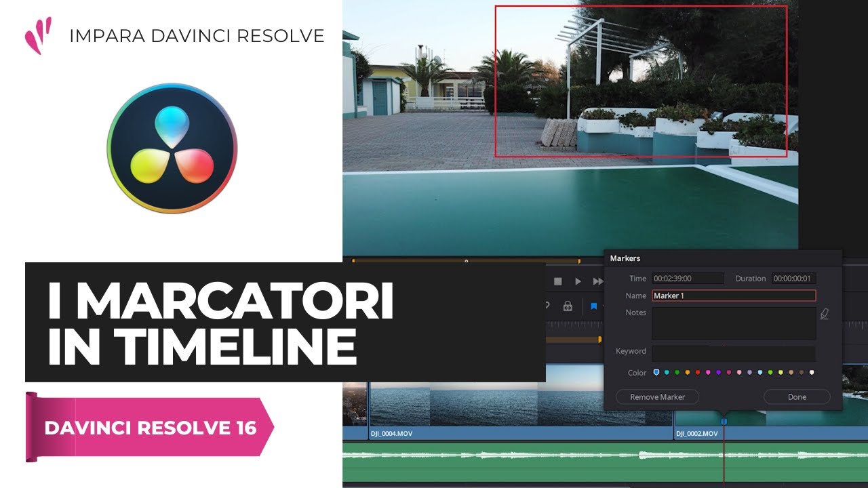Image resolution: width=868 pixels, height=488 pixels.
Task: Select the blue marker color
Action: point(656,372)
